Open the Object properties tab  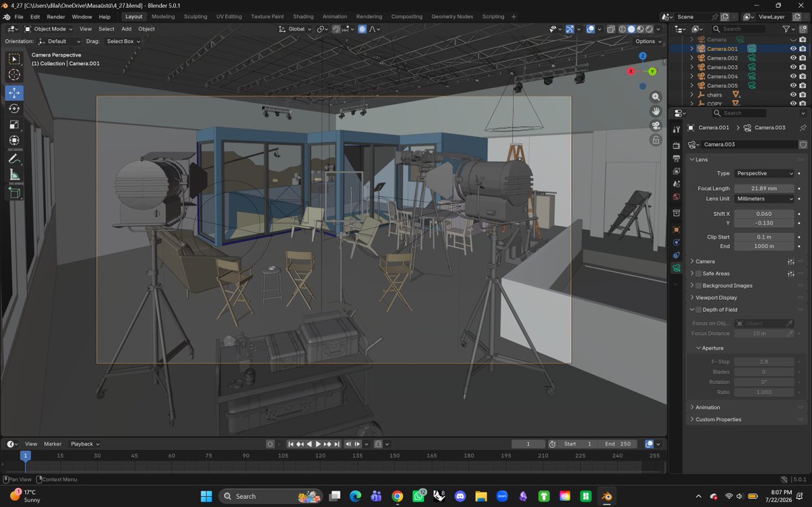[676, 229]
